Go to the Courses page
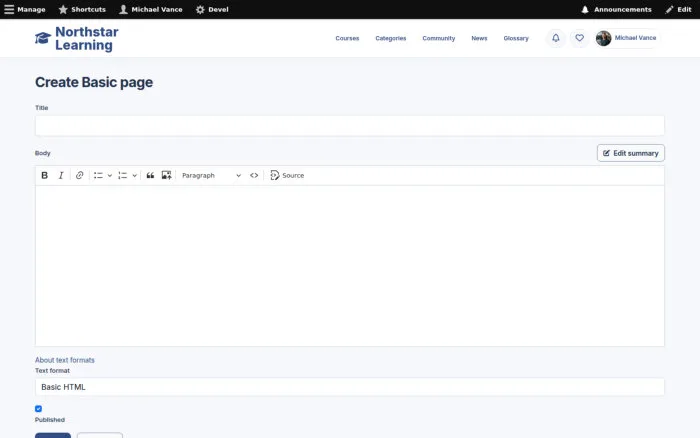The width and height of the screenshot is (700, 438). click(x=347, y=38)
